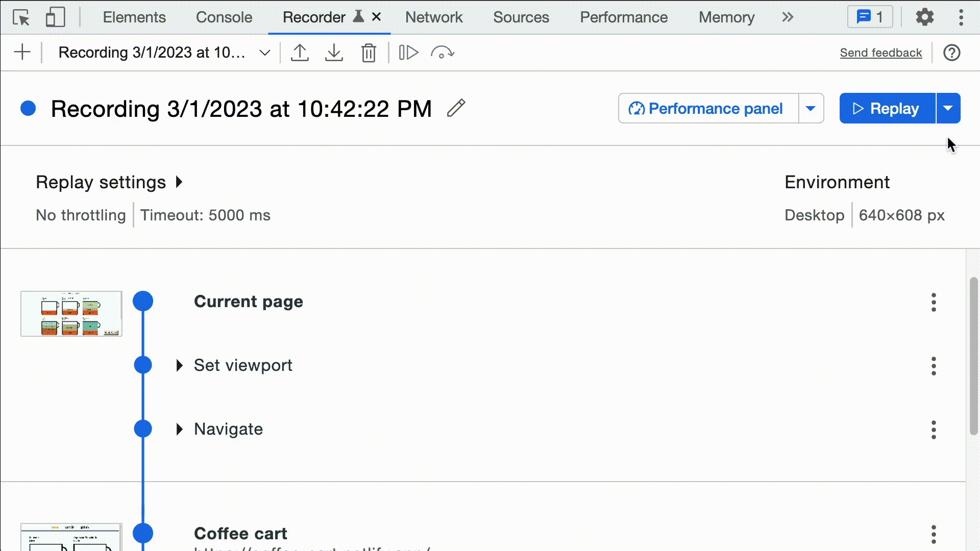980x551 pixels.
Task: Click the new recording plus icon
Action: pos(21,53)
